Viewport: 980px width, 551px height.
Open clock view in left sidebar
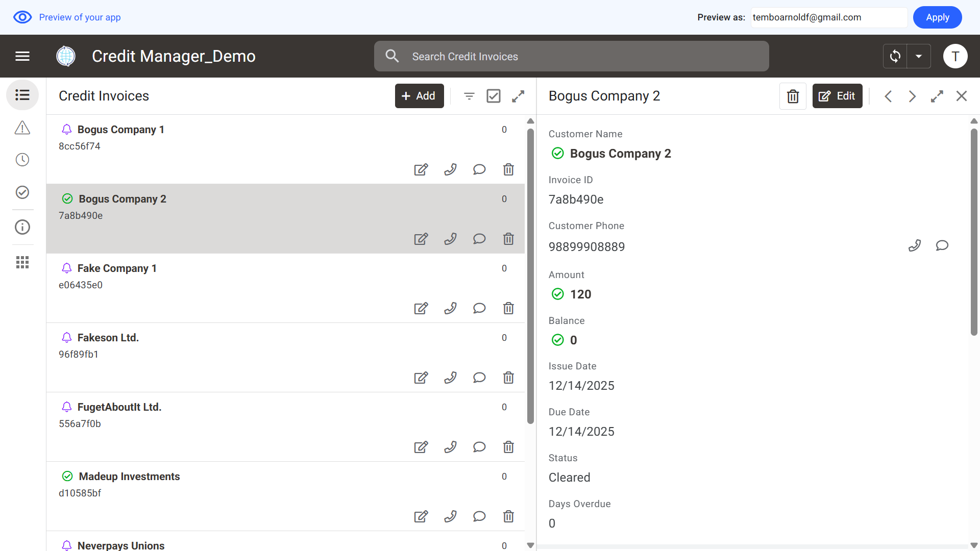(22, 160)
